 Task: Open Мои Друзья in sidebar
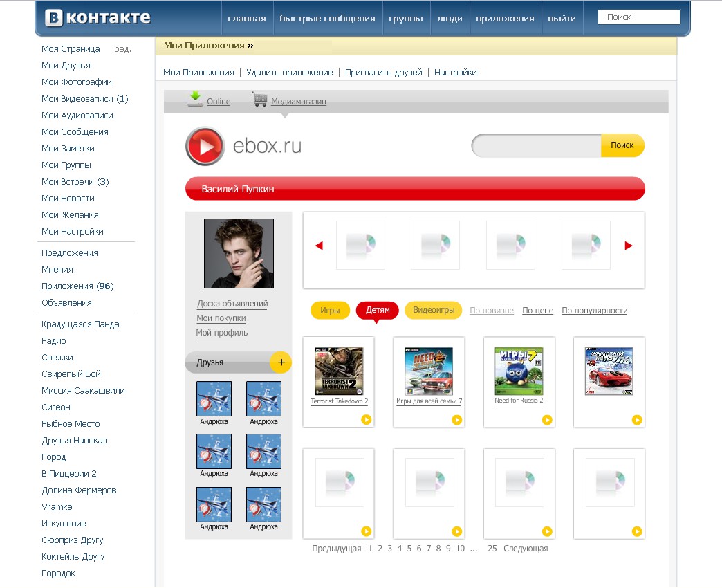tap(66, 66)
